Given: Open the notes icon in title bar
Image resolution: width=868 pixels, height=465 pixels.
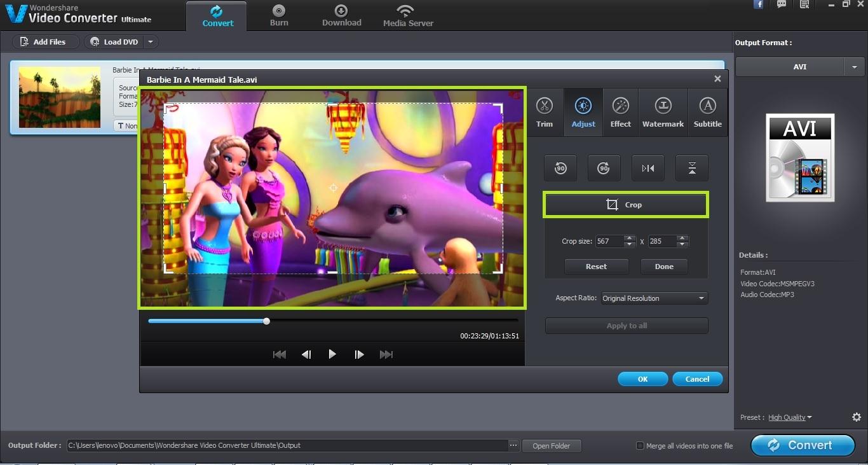Looking at the screenshot, I should point(804,4).
